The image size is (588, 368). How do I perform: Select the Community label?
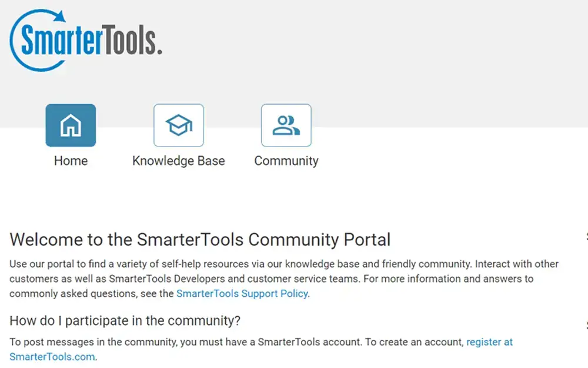(286, 161)
